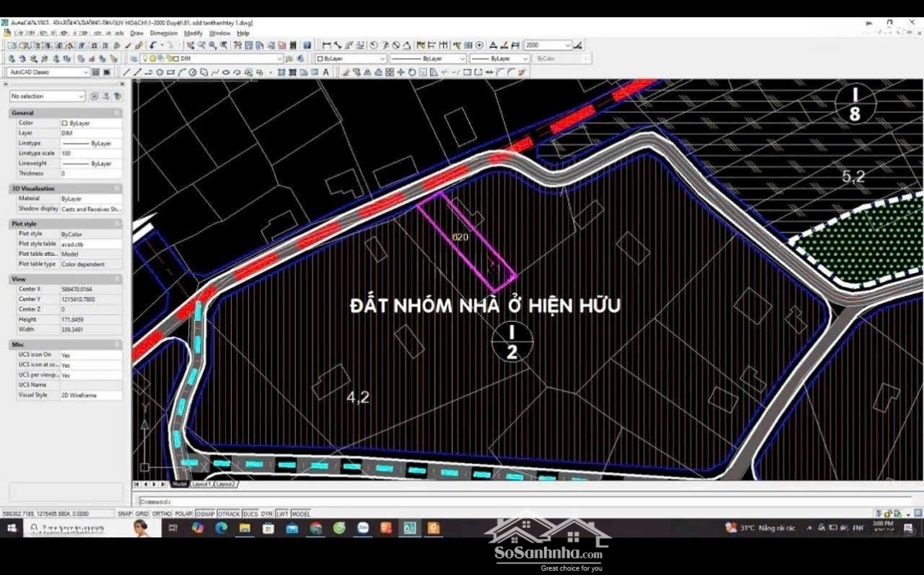
Task: Select the Rectangle draw tool
Action: coord(171,73)
